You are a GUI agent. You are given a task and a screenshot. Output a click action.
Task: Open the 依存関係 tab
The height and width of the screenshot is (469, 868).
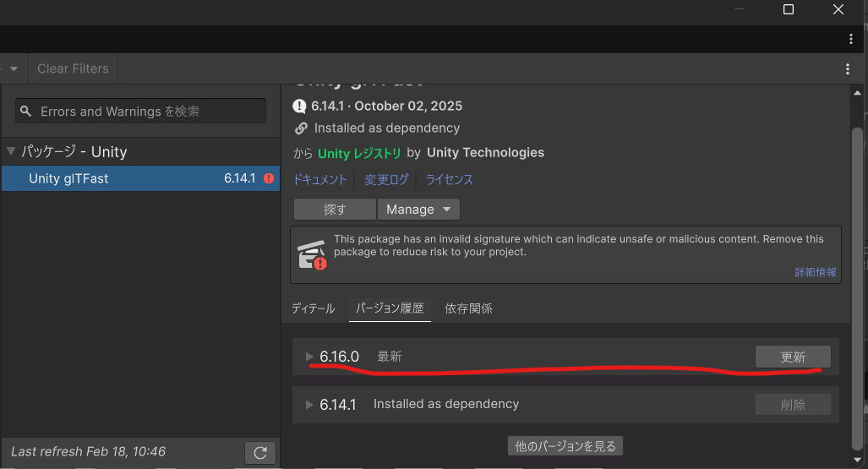point(468,308)
